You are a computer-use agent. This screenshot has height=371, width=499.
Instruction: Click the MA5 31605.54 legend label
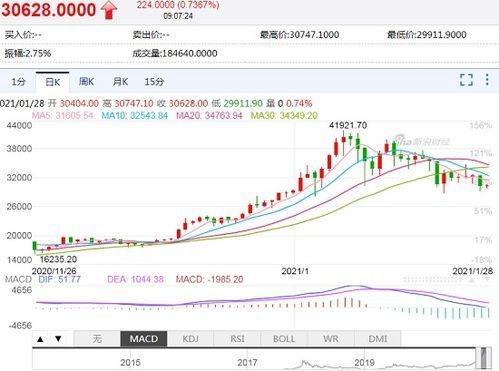point(62,116)
